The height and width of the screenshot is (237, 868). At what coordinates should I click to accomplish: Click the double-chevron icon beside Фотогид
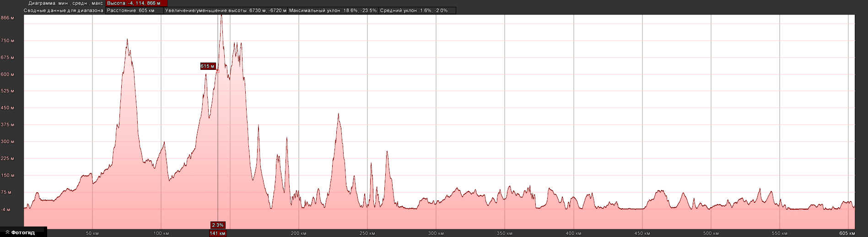coord(7,233)
